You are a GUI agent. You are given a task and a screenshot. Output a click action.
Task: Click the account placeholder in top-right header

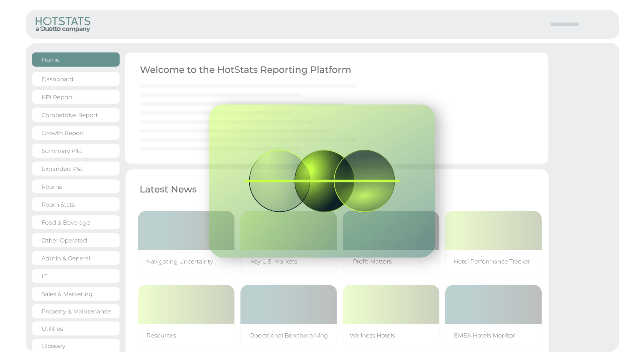[564, 24]
